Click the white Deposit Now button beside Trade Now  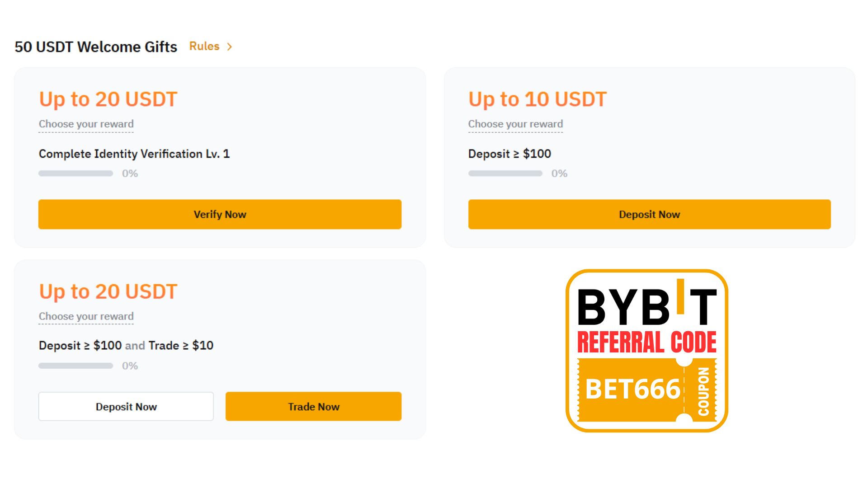tap(126, 407)
